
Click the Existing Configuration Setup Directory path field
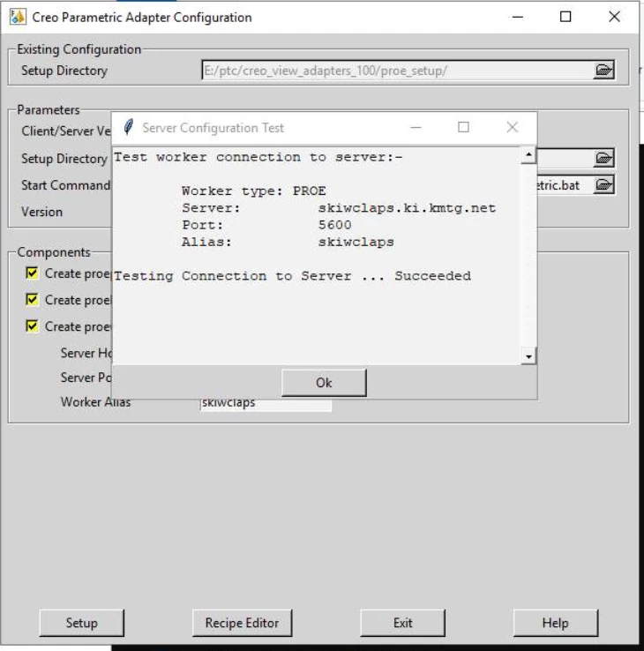click(398, 71)
